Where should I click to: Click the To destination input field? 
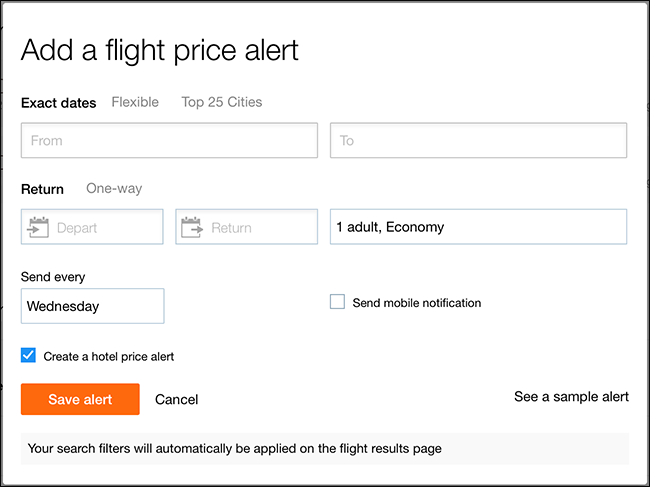coord(478,141)
